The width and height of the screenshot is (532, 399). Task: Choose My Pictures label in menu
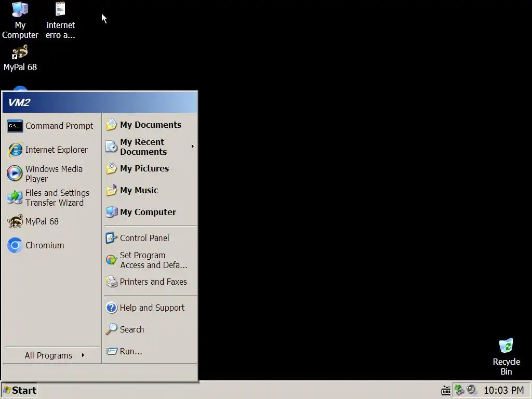(x=144, y=168)
